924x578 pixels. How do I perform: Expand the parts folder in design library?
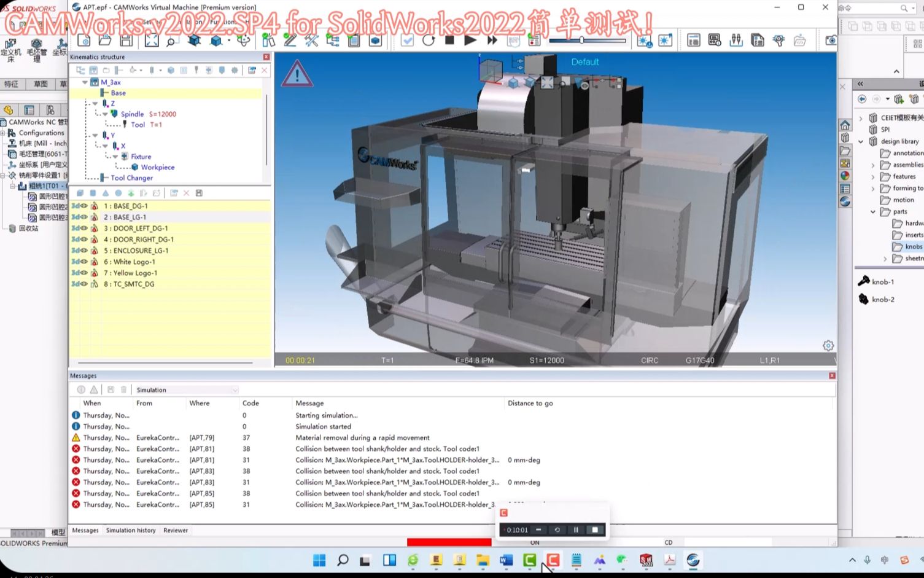point(873,212)
